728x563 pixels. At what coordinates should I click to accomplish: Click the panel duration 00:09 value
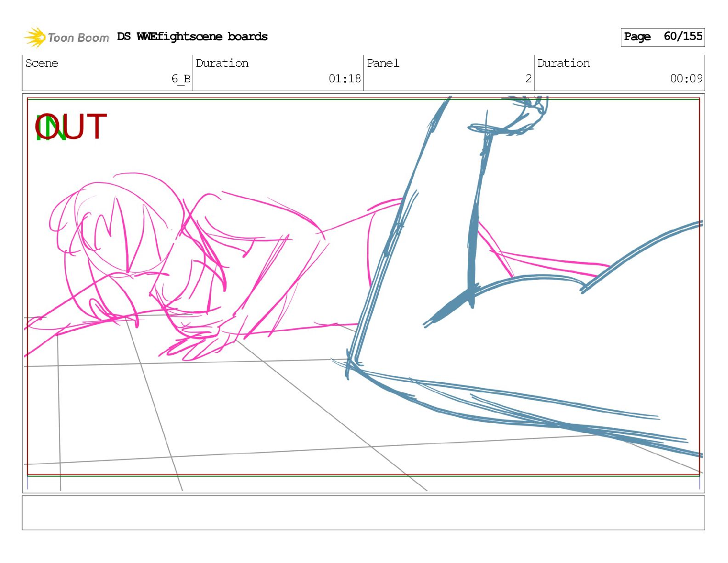pos(686,79)
